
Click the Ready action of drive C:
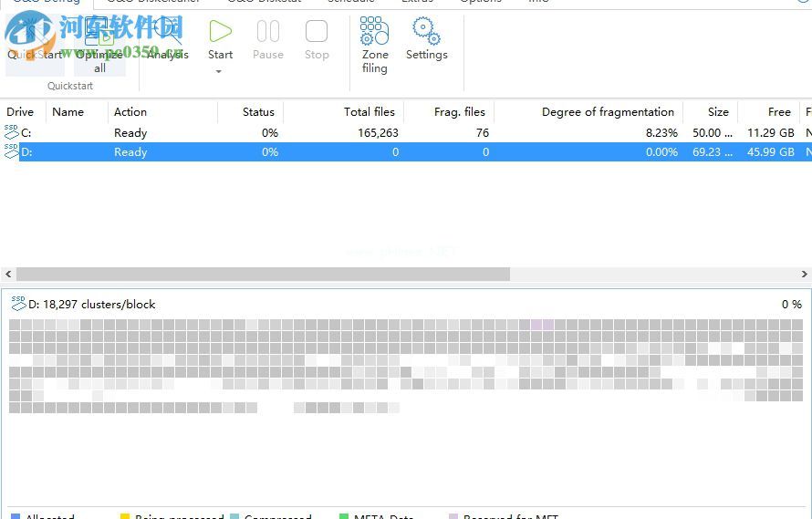click(130, 133)
